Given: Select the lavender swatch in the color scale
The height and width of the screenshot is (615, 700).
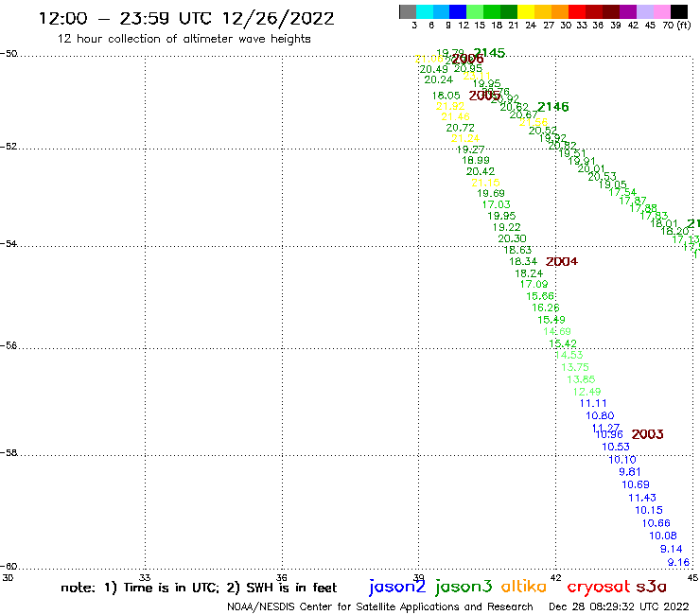Looking at the screenshot, I should (644, 11).
